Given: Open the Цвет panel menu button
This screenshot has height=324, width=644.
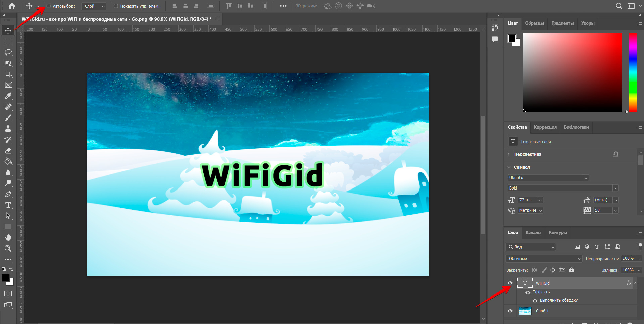Looking at the screenshot, I should click(640, 23).
